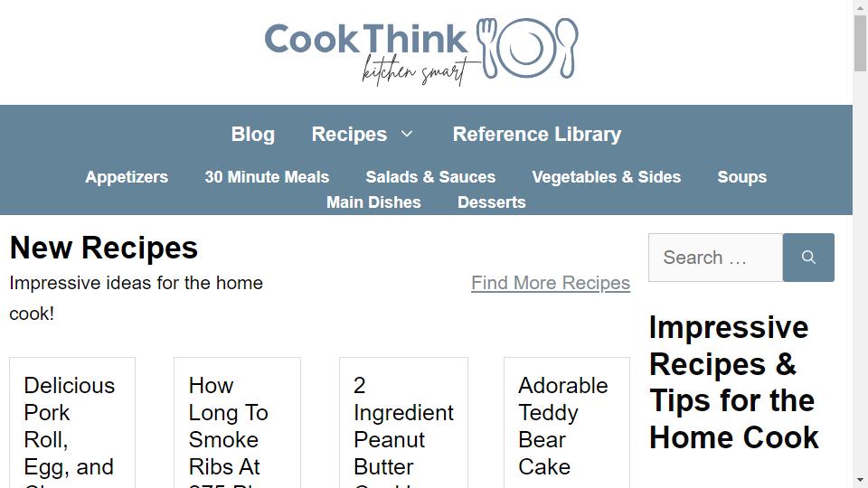Expand the Recipes submenu chevron
Viewport: 868px width, 488px height.
(x=407, y=134)
